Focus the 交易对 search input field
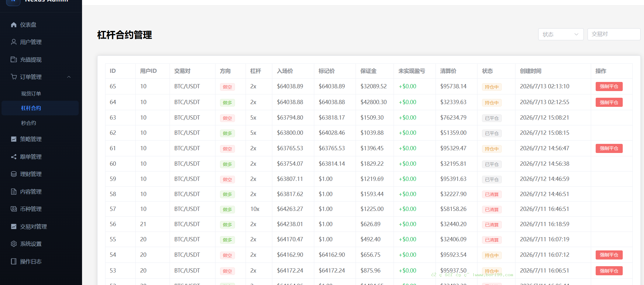644x285 pixels. pos(614,34)
